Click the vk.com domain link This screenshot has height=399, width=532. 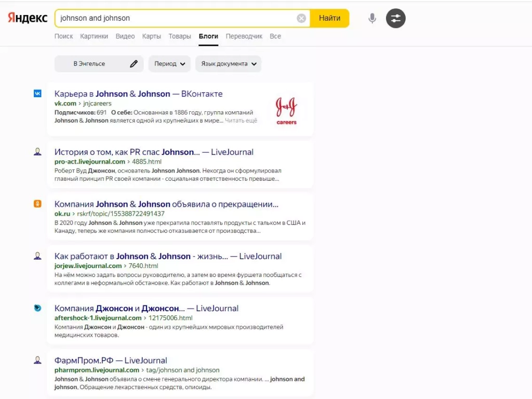(65, 103)
